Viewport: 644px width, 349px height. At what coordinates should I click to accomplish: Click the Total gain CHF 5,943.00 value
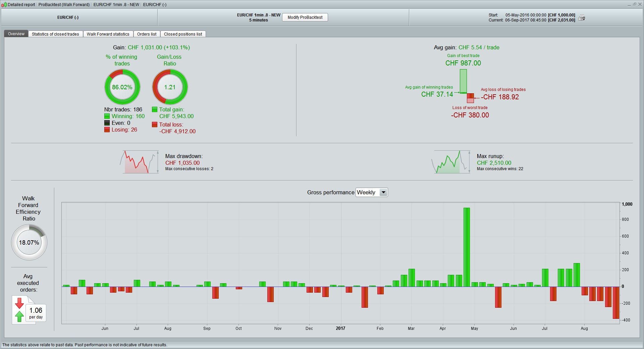coord(176,116)
